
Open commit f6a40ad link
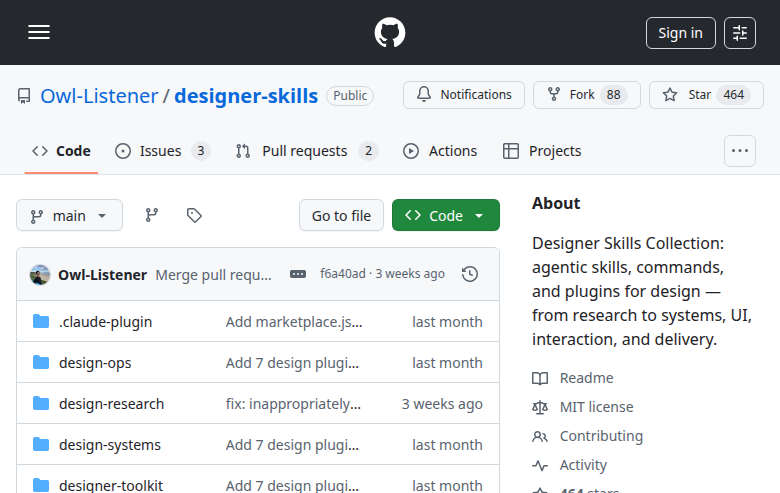(x=343, y=274)
